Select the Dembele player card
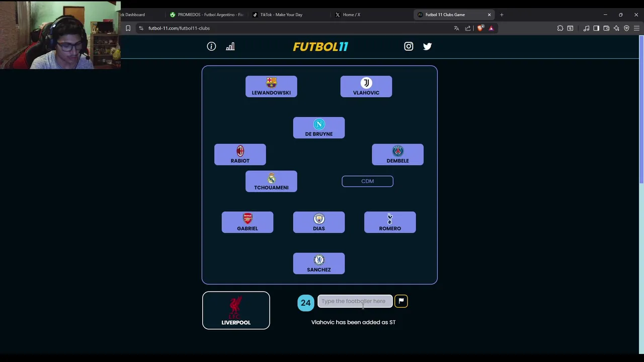The height and width of the screenshot is (362, 644). click(397, 154)
